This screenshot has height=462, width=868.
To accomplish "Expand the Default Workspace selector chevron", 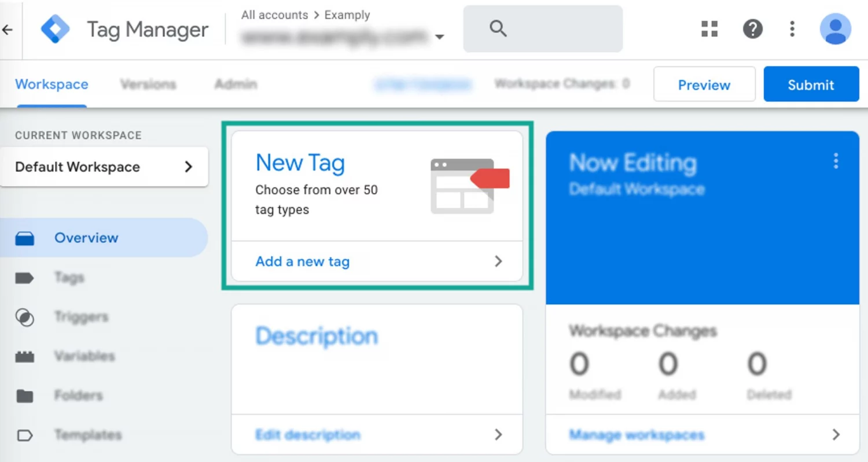I will pos(188,167).
